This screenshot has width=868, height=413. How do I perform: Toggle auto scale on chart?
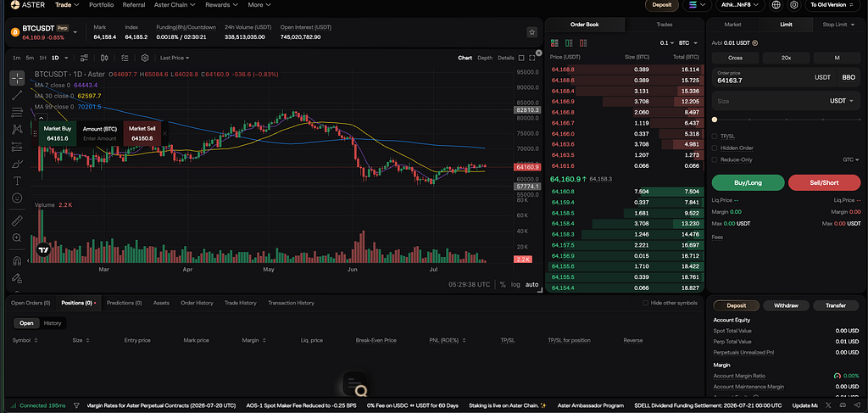(x=531, y=284)
